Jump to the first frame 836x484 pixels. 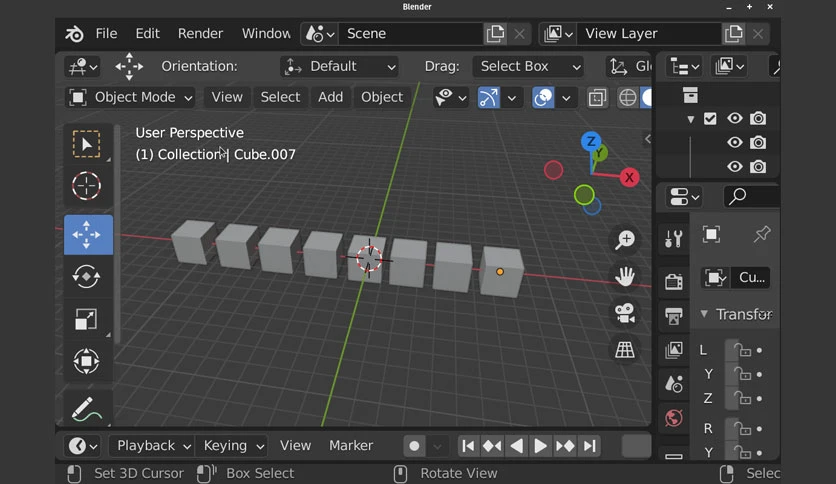pos(468,446)
